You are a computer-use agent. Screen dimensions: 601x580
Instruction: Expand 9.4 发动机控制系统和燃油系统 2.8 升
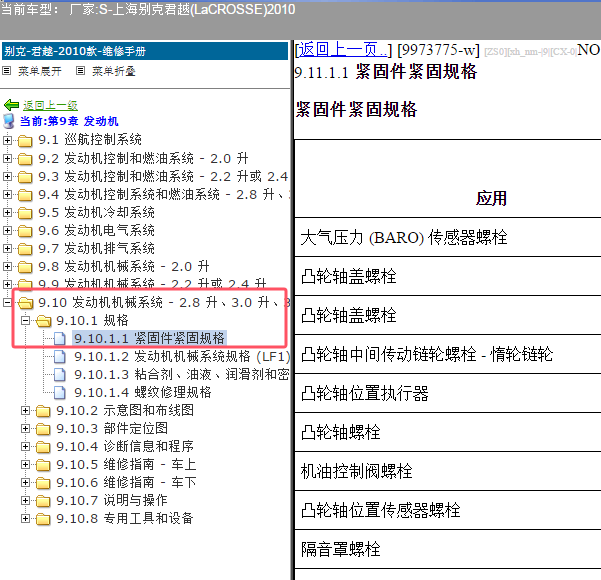pos(7,194)
